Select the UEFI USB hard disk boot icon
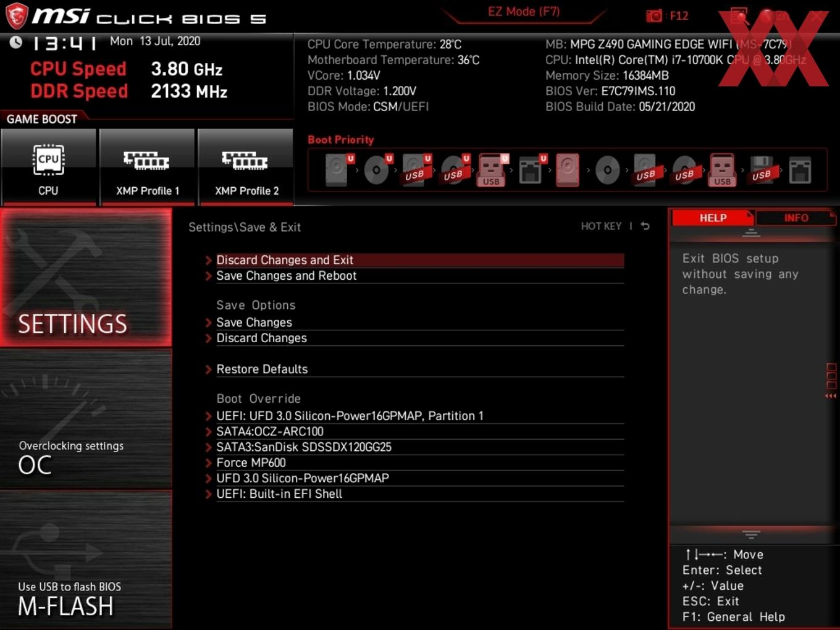The image size is (840, 630). pyautogui.click(x=416, y=170)
